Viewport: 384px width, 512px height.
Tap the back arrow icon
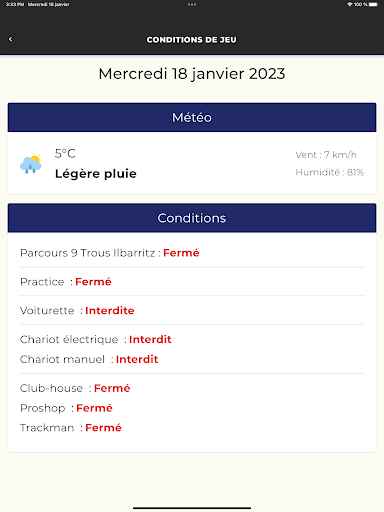tap(11, 39)
